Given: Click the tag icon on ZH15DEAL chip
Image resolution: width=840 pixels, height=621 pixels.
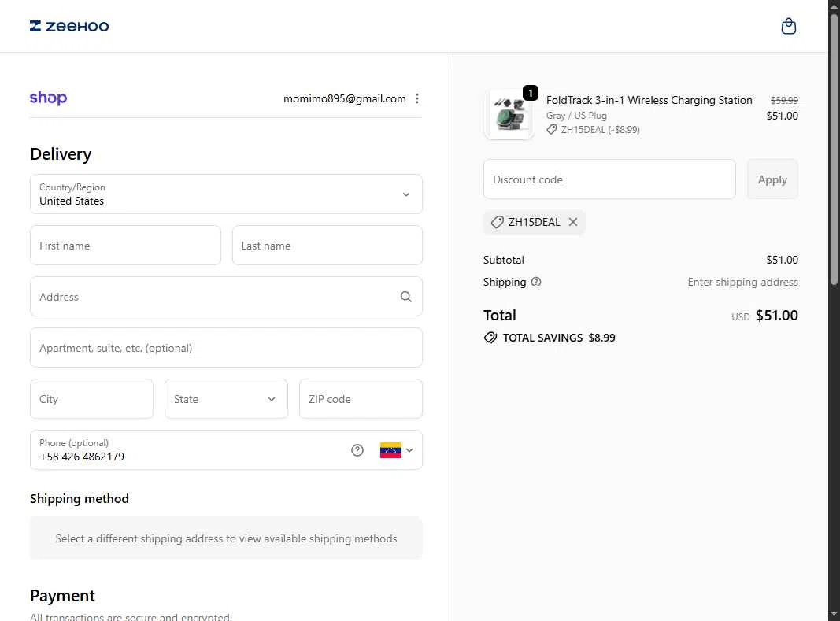Looking at the screenshot, I should [497, 222].
